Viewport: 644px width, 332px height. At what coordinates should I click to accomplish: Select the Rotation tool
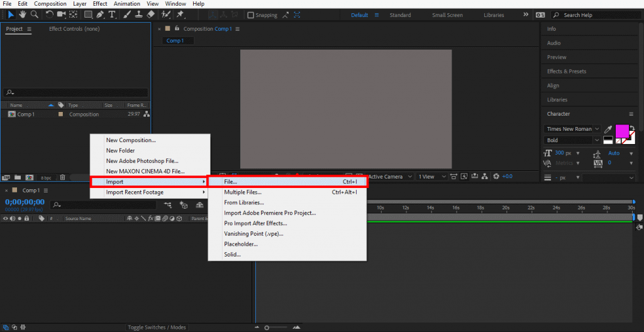pos(49,15)
